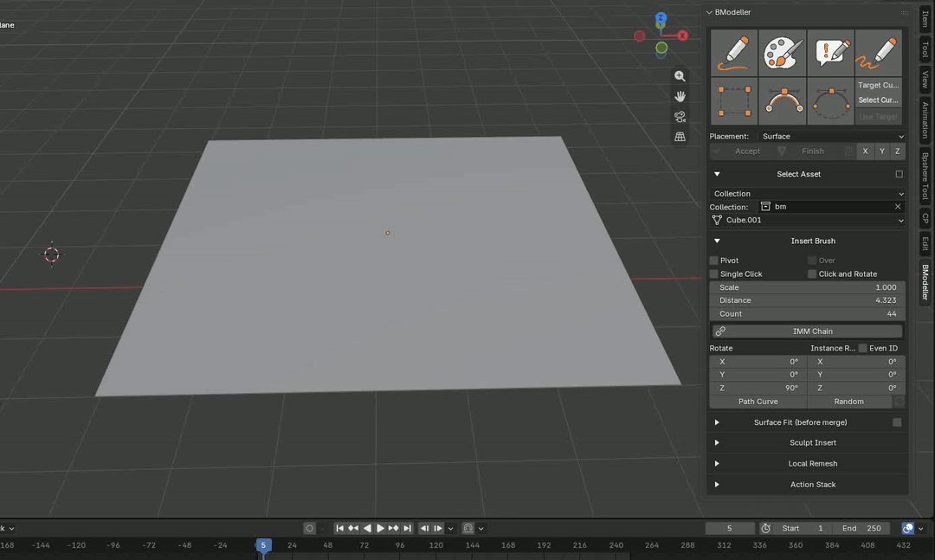Click the Scale 1.000 slider

coord(808,287)
